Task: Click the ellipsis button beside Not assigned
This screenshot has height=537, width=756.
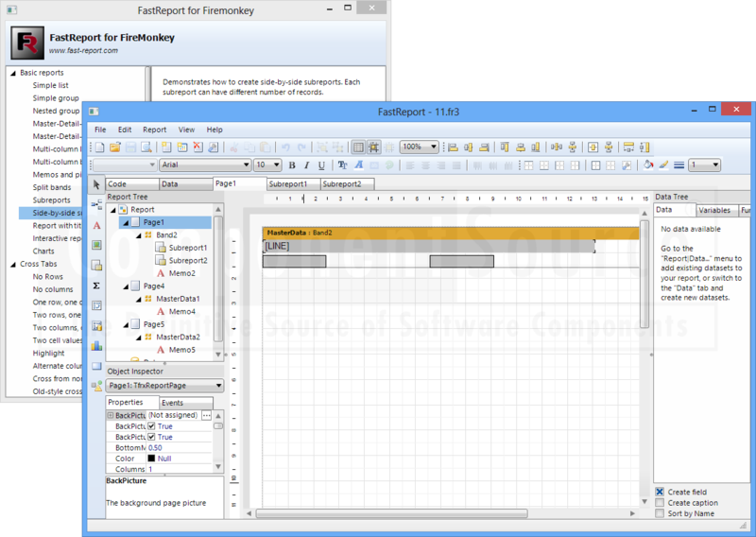Action: tap(206, 415)
